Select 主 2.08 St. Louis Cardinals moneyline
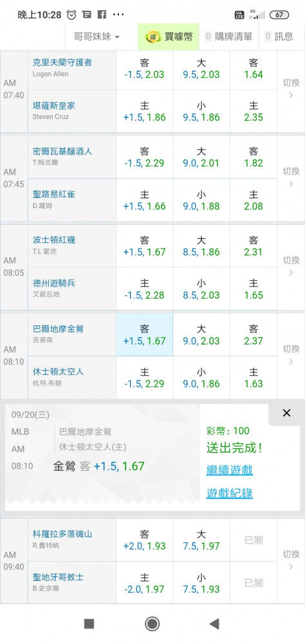Screen dimensions: 305x644 pos(254,200)
